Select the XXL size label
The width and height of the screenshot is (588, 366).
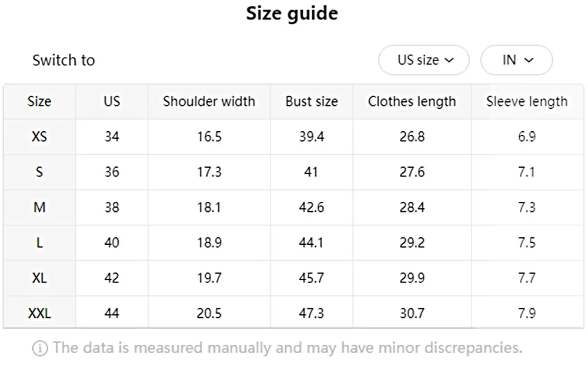pos(39,312)
